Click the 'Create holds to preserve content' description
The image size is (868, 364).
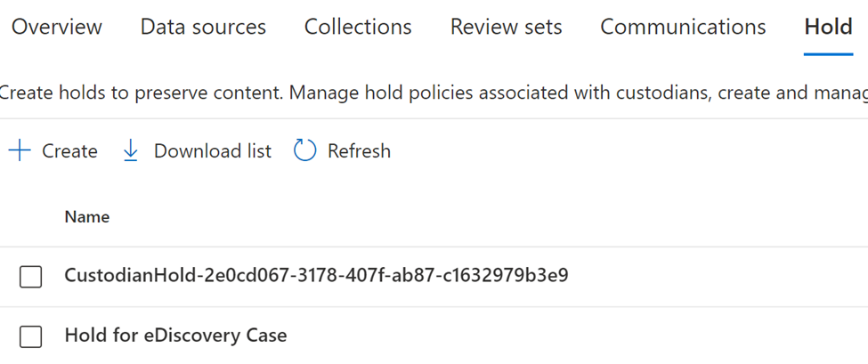[434, 93]
